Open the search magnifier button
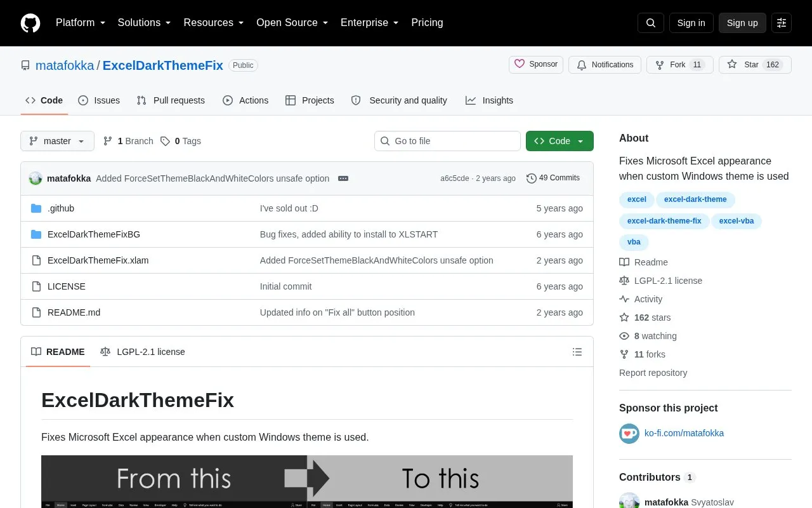Screen dimensions: 812x508 pyautogui.click(x=651, y=23)
